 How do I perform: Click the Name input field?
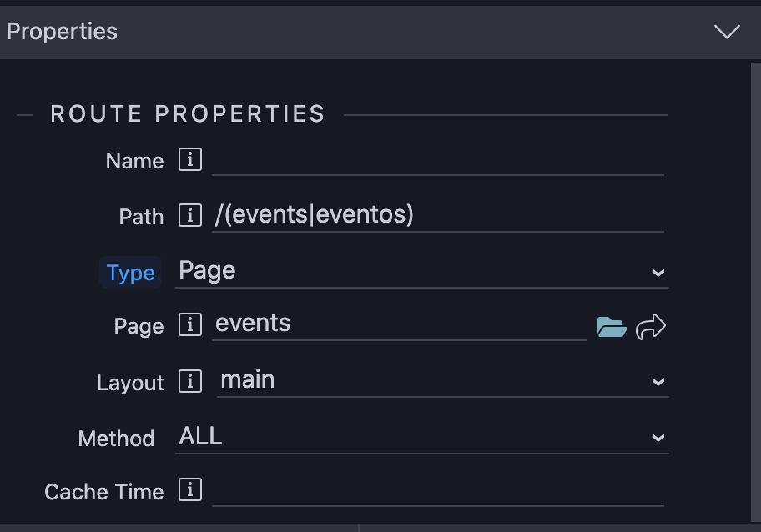coord(438,161)
